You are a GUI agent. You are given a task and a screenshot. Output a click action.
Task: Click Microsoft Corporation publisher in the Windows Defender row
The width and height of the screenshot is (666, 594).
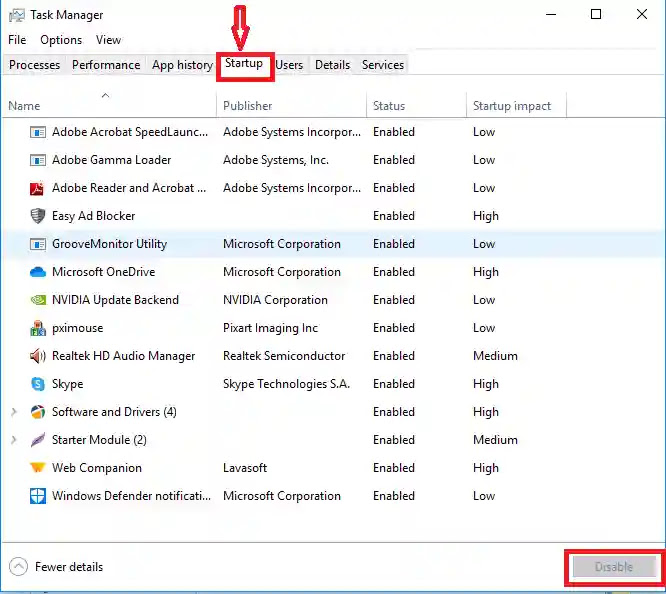[x=282, y=496]
